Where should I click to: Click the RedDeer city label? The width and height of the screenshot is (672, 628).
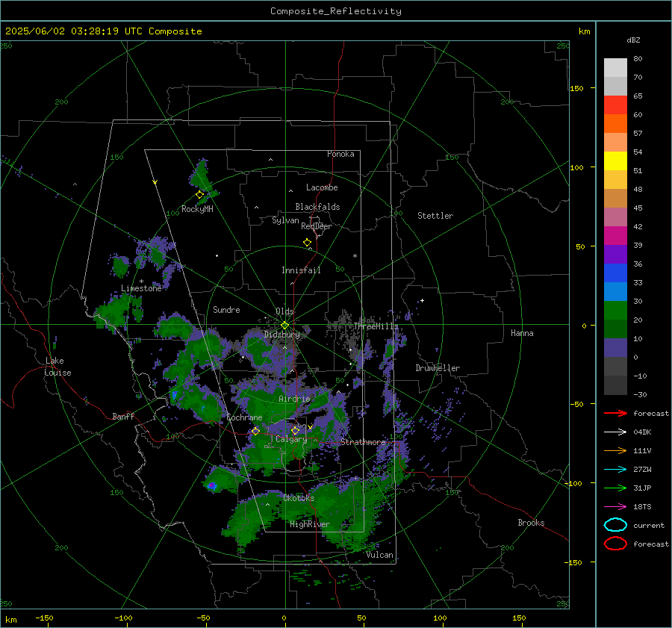coord(317,226)
